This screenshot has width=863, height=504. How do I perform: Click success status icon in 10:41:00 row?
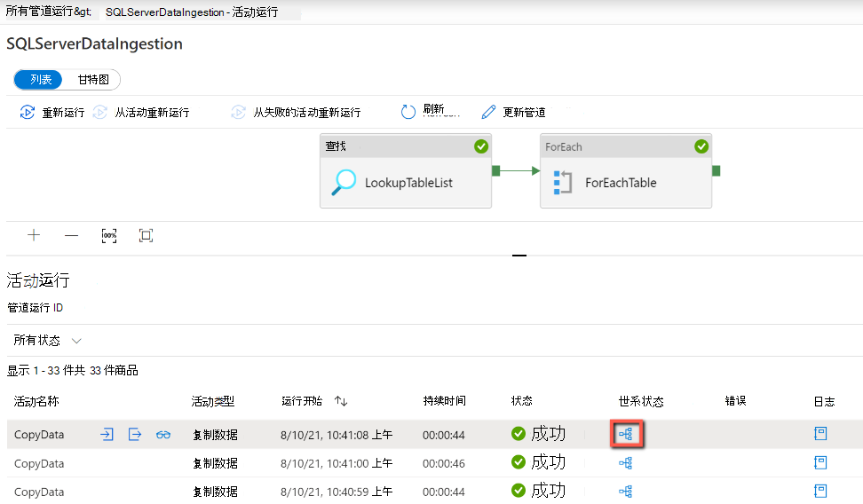tap(519, 462)
